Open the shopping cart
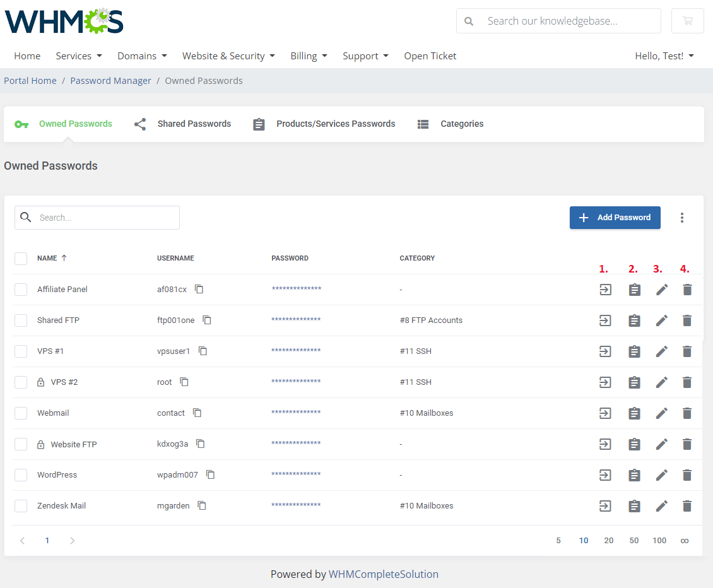This screenshot has width=713, height=588. click(687, 21)
